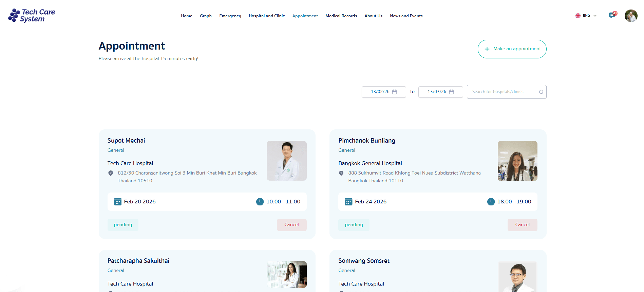Viewport: 644px width, 292px height.
Task: Click the Tech Care System logo
Action: [32, 16]
